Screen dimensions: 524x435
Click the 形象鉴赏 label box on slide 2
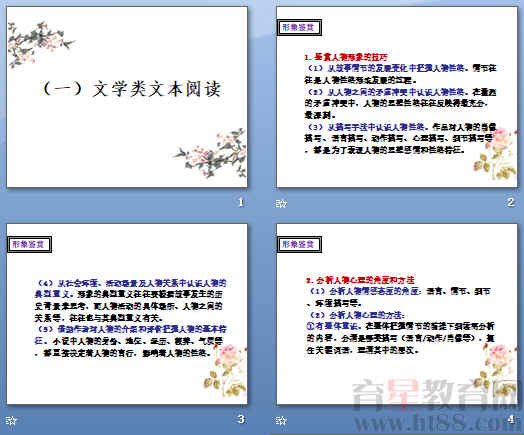click(299, 27)
